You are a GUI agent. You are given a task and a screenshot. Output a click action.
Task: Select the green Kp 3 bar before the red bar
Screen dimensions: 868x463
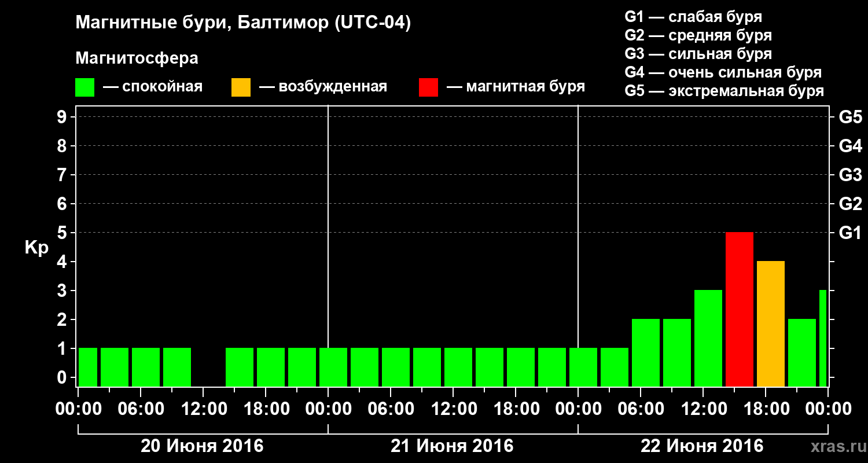(708, 339)
